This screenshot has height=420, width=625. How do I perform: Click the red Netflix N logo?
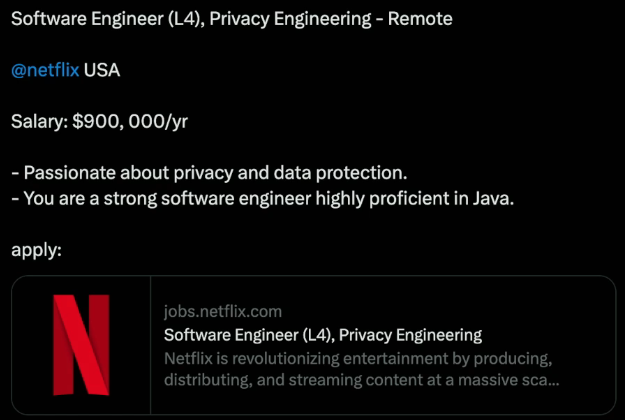(81, 345)
